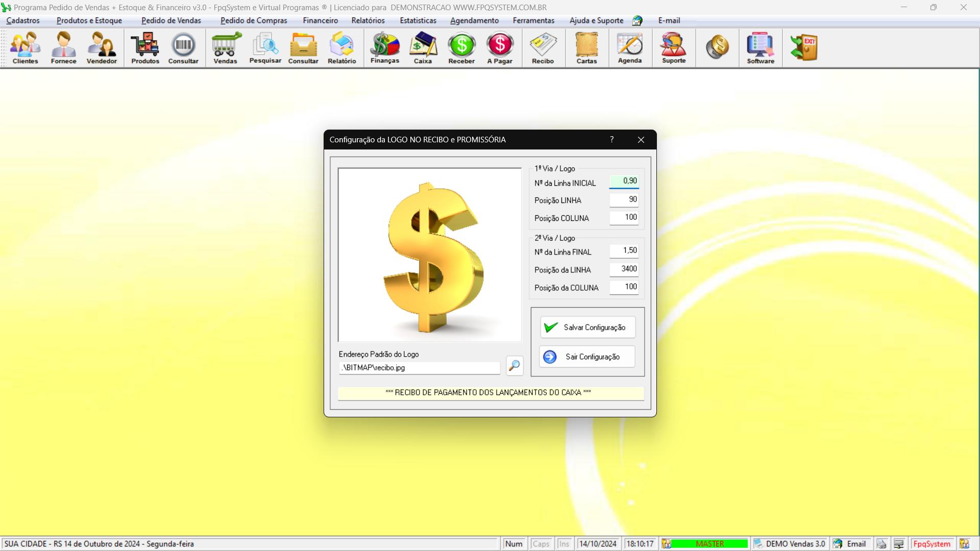
Task: Click the monitor icon in status bar
Action: point(899,544)
